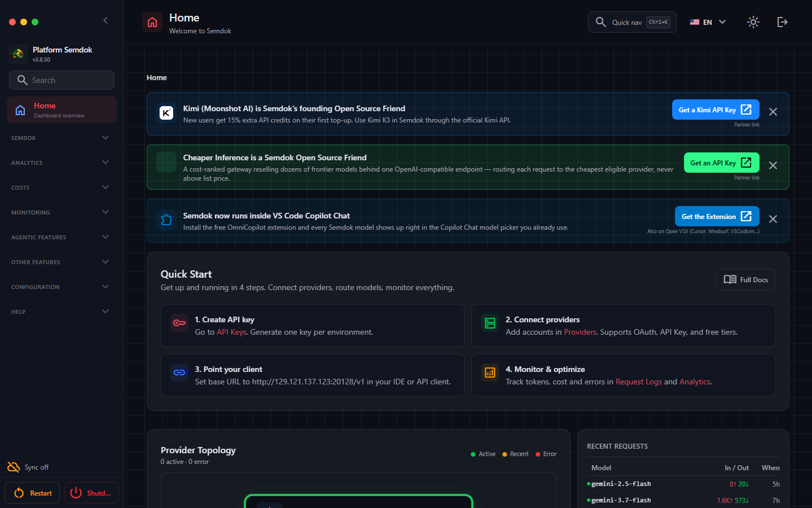Click the green Get an API Key button

click(x=722, y=163)
